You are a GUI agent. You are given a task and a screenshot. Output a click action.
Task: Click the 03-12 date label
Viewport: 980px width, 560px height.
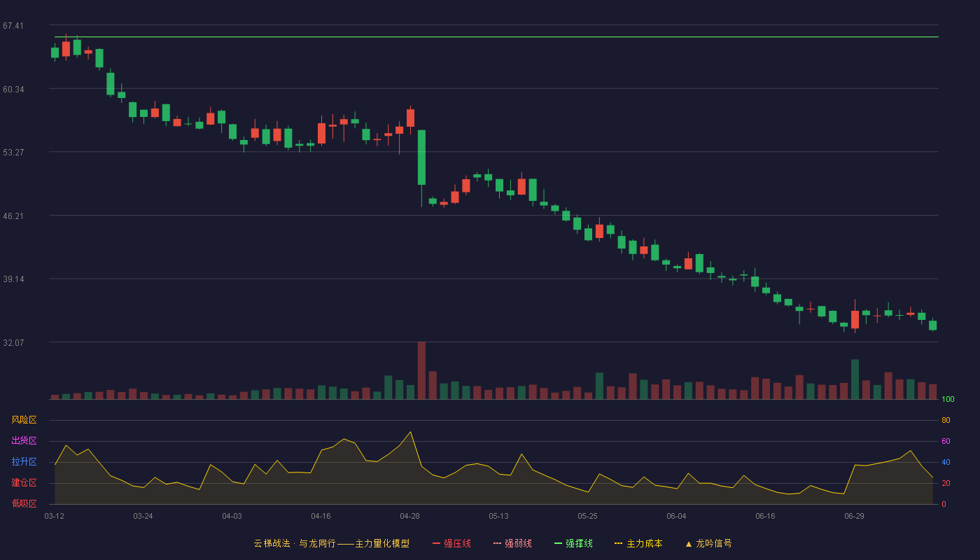tap(55, 516)
